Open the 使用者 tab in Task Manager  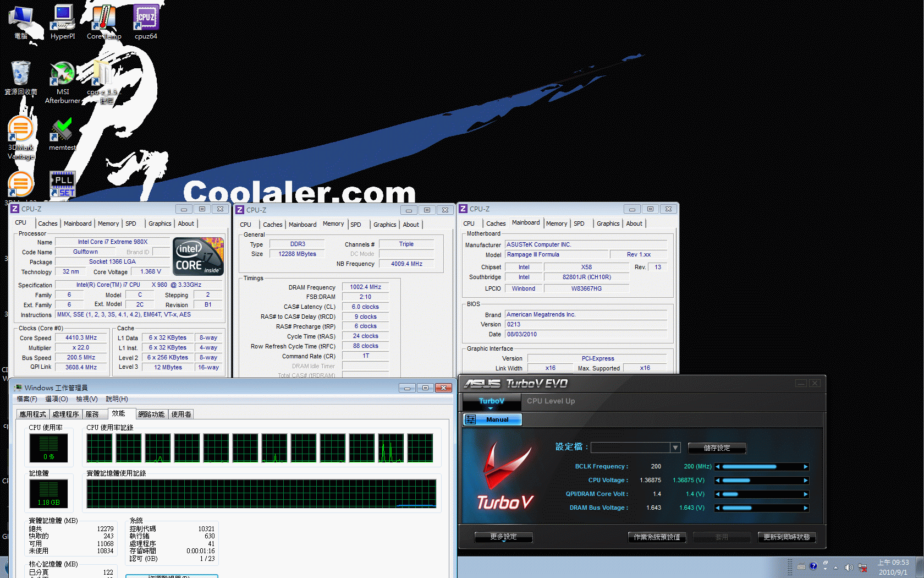(x=181, y=415)
